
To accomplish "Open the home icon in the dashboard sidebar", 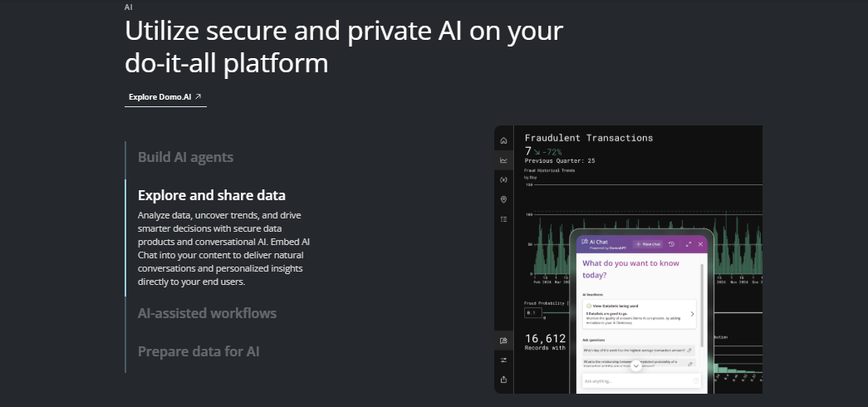I will (503, 140).
